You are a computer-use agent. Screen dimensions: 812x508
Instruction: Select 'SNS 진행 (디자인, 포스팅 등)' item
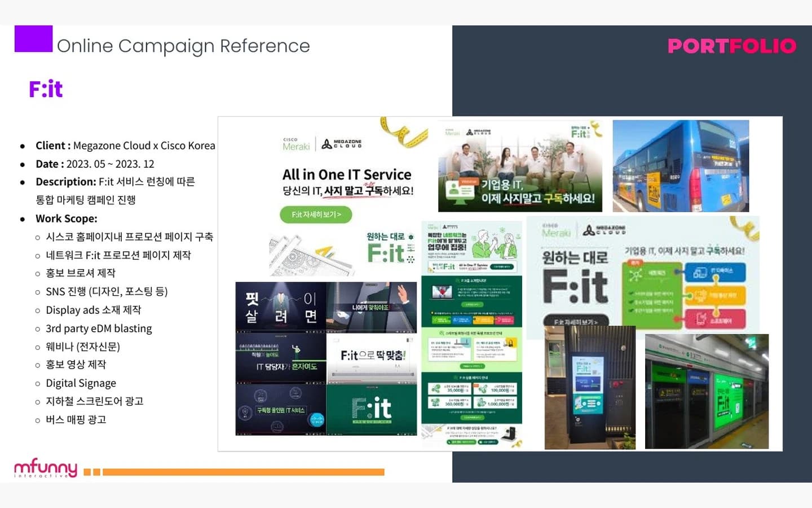click(107, 292)
